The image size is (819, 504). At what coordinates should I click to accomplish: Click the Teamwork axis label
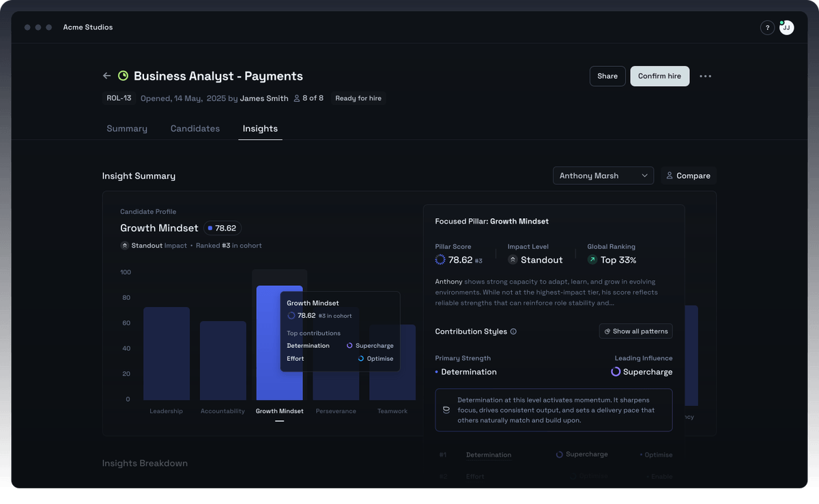tap(392, 411)
